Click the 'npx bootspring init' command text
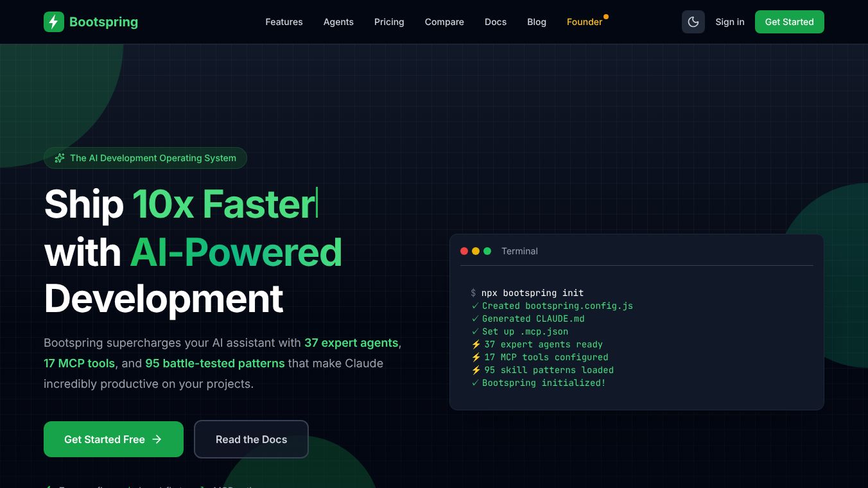This screenshot has height=488, width=868. tap(533, 293)
